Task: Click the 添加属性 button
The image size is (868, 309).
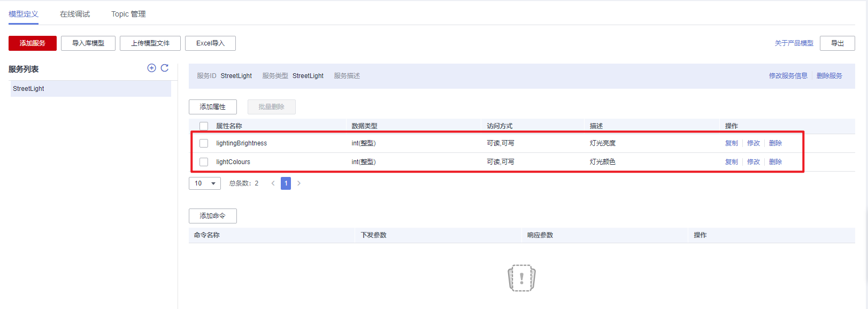Action: (x=213, y=107)
